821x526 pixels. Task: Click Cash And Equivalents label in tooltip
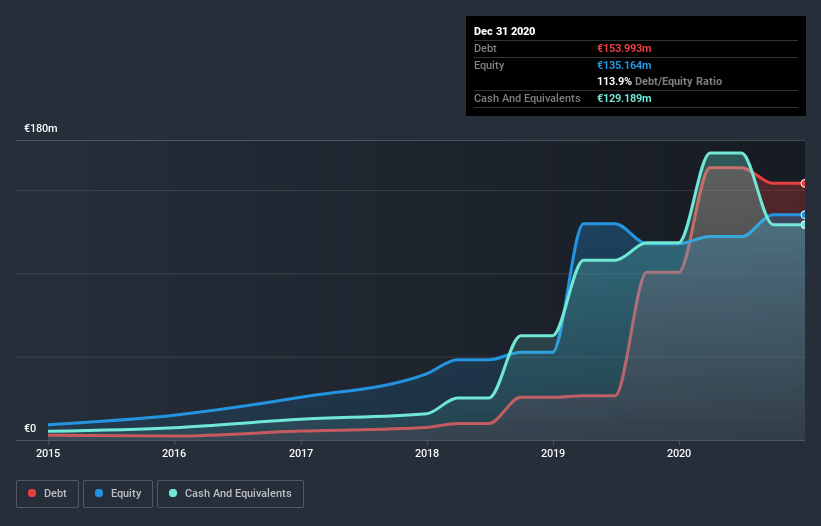pyautogui.click(x=527, y=98)
